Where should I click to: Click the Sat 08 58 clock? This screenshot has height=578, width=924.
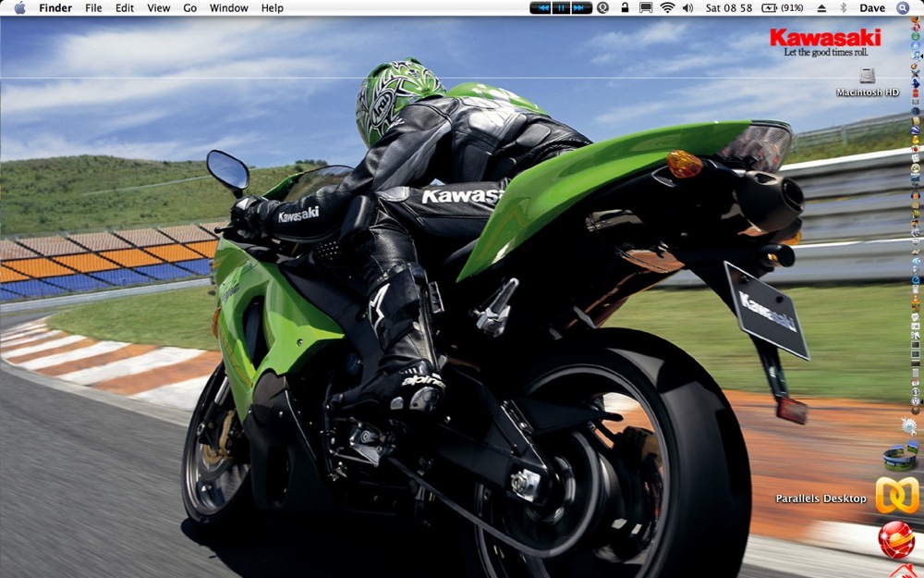point(729,7)
